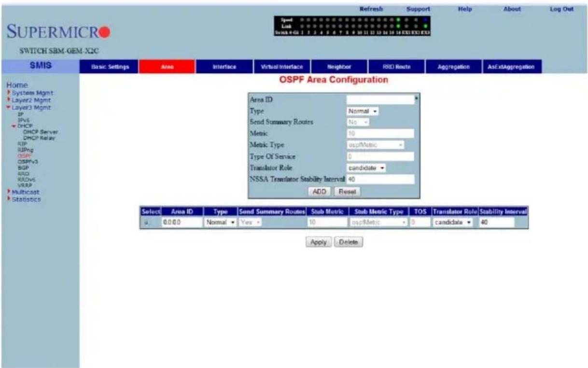
Task: Click the TOS field in the table row
Action: (x=420, y=223)
